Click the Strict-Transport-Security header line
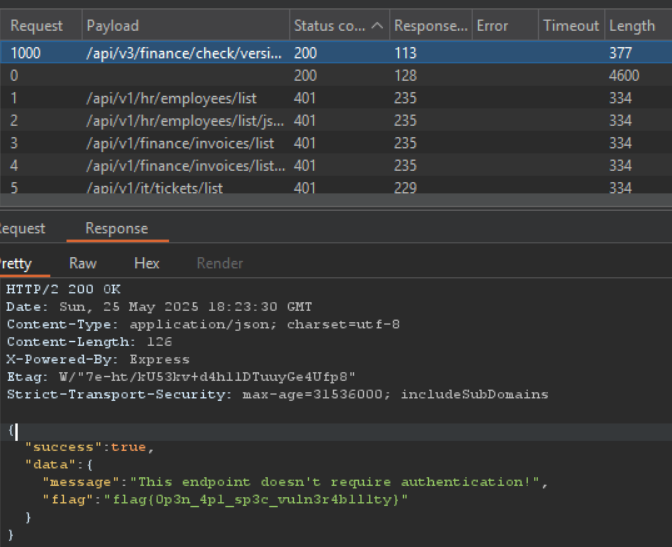Viewport: 672px width, 547px height. (277, 394)
